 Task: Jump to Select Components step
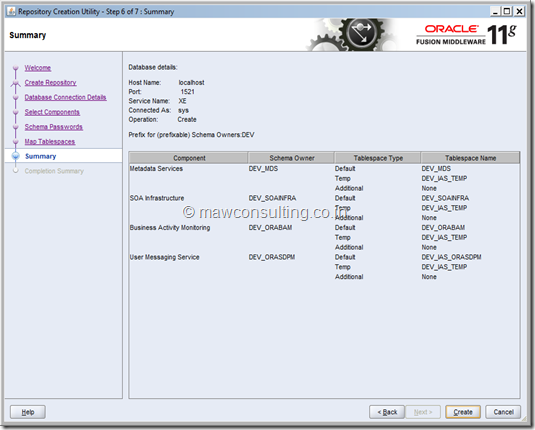[x=52, y=112]
